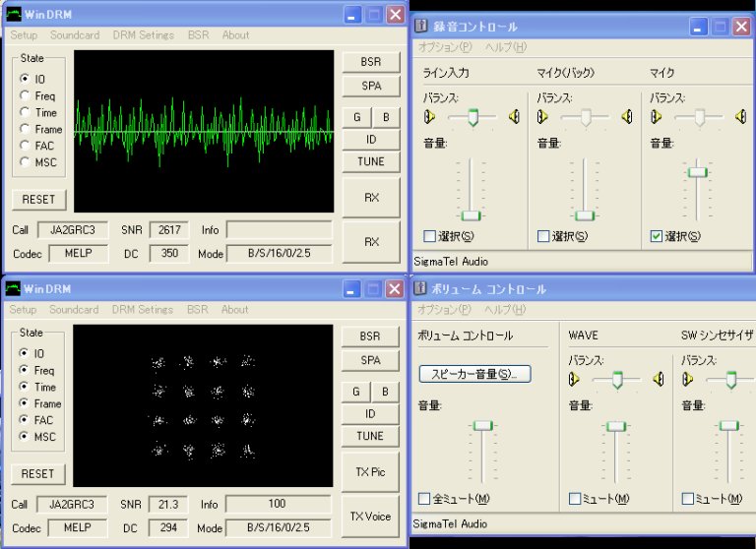
Task: Open BSR menu in lower WinDRM window
Action: (198, 310)
